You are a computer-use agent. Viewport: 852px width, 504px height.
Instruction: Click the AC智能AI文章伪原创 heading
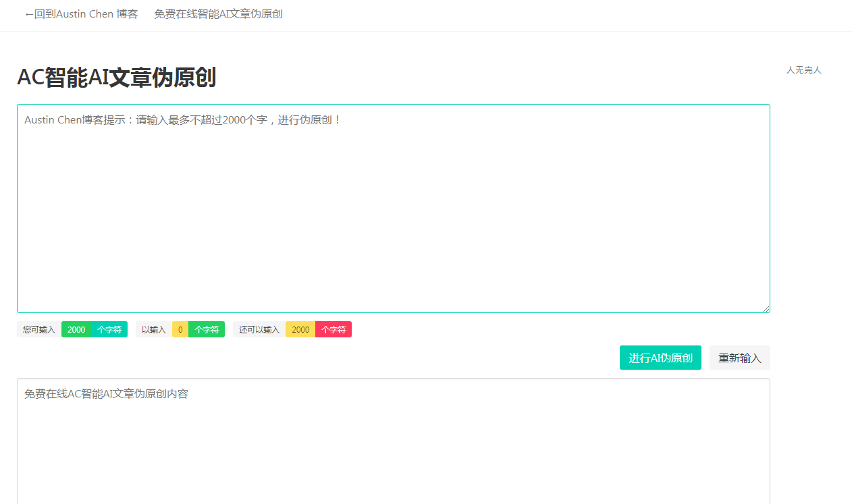click(116, 78)
